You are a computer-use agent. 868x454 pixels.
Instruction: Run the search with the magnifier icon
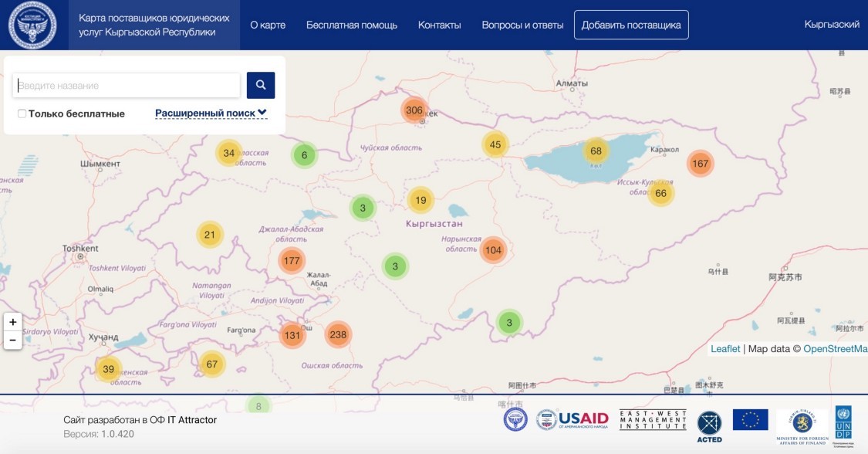[x=261, y=85]
